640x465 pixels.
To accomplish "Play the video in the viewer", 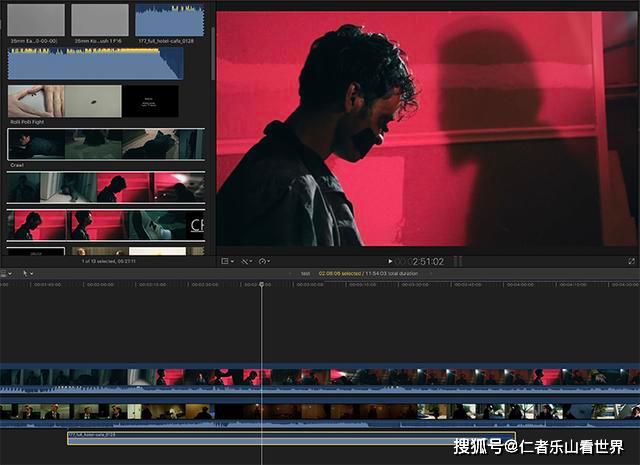I will 390,261.
